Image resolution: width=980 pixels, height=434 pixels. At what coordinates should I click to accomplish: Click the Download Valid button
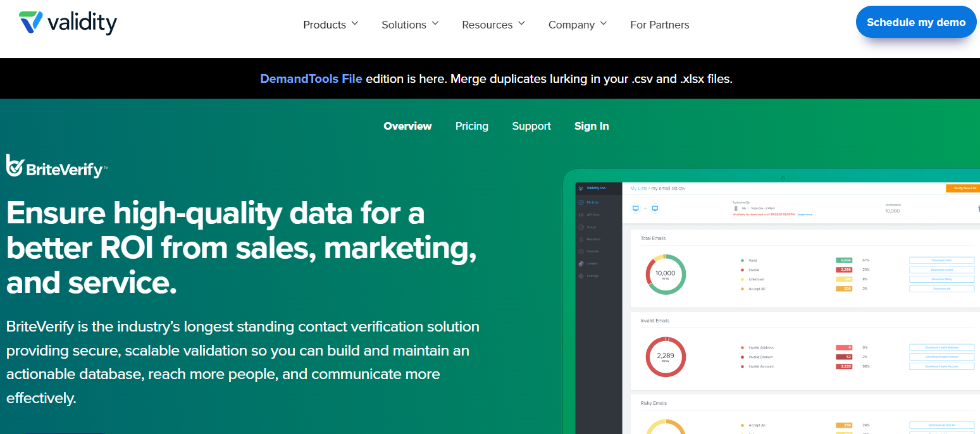click(x=941, y=260)
